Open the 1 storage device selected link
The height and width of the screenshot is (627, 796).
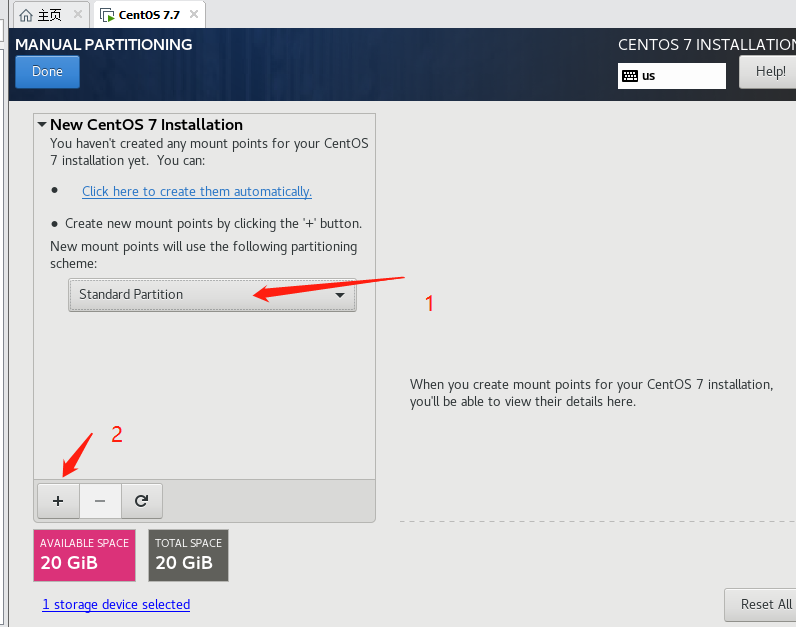point(116,604)
